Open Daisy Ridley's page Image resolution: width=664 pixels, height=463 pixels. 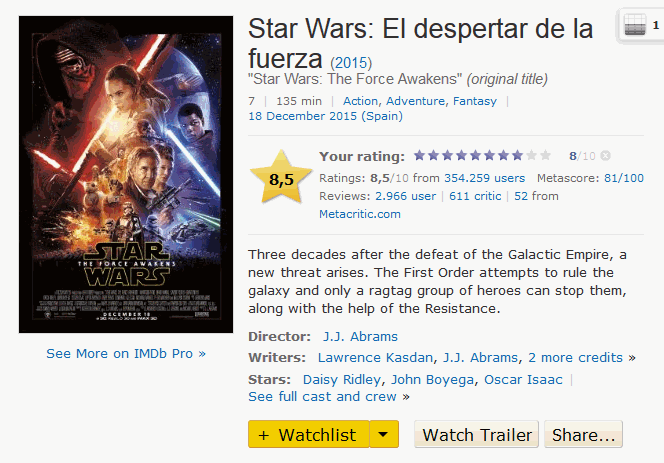pyautogui.click(x=342, y=379)
